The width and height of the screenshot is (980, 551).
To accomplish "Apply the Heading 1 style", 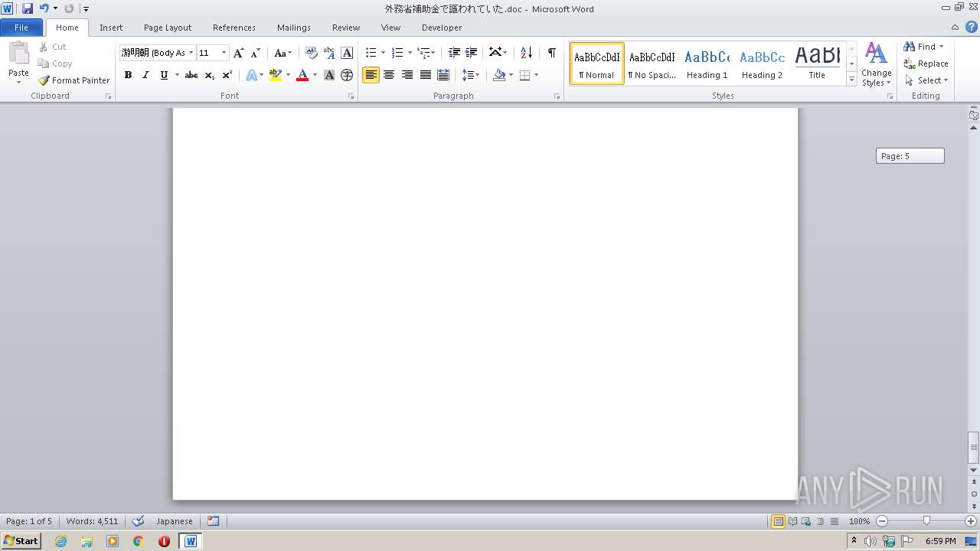I will pos(707,64).
